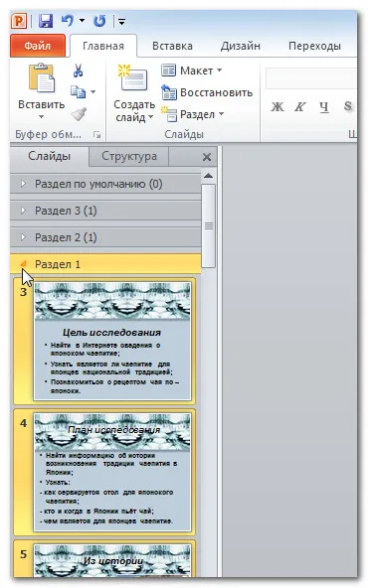The height and width of the screenshot is (588, 368).
Task: Select the Раздел 3 (1) header text
Action: 66,211
